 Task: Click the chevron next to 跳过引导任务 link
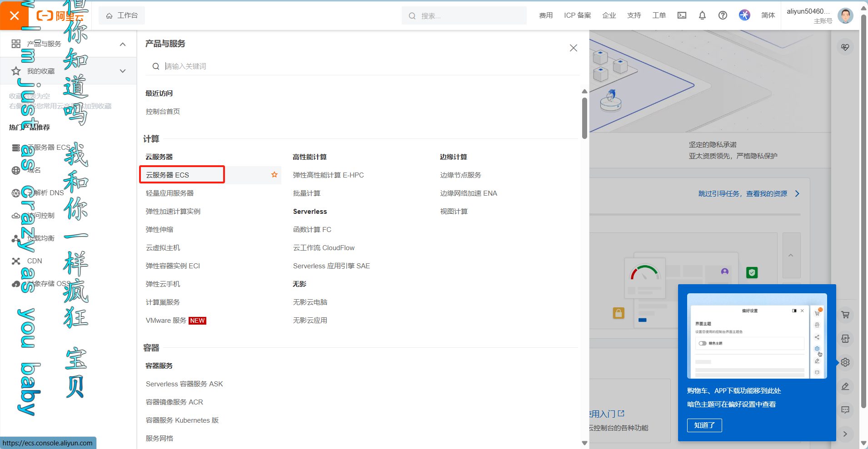pyautogui.click(x=797, y=194)
